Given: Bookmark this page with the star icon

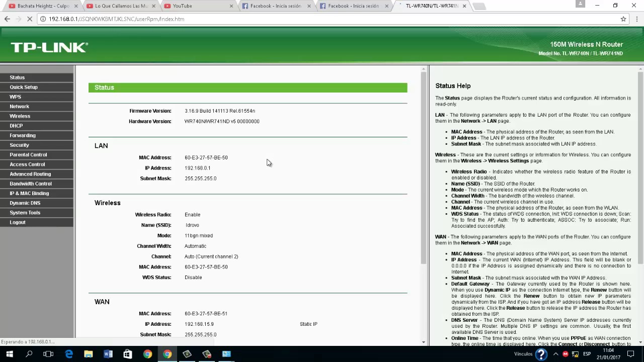Looking at the screenshot, I should (x=623, y=19).
